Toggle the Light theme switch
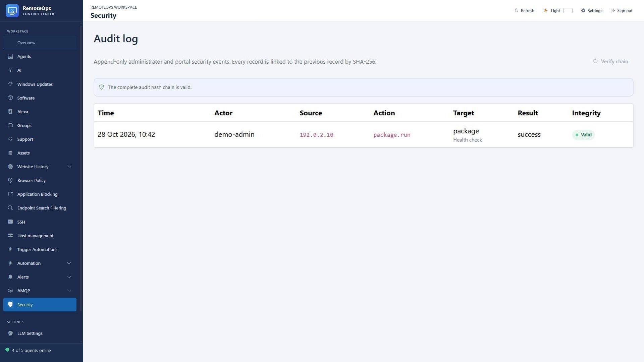Screen dimensions: 644x362 (568, 11)
